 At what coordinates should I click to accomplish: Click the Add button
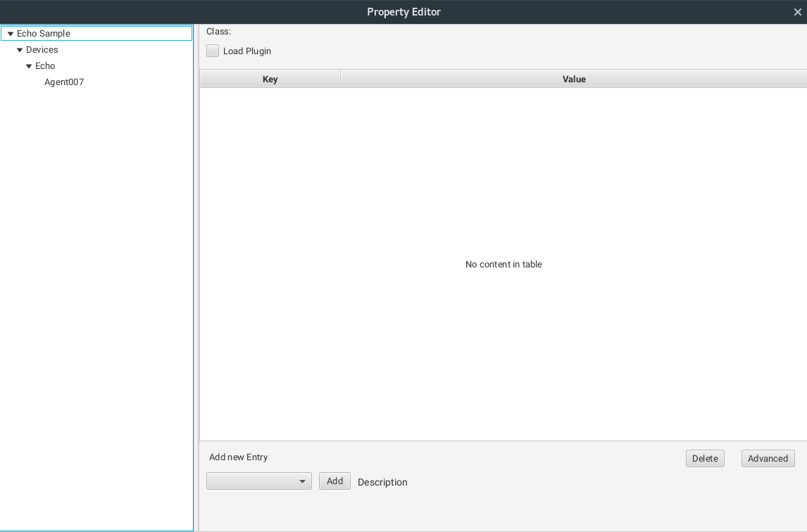pos(334,481)
